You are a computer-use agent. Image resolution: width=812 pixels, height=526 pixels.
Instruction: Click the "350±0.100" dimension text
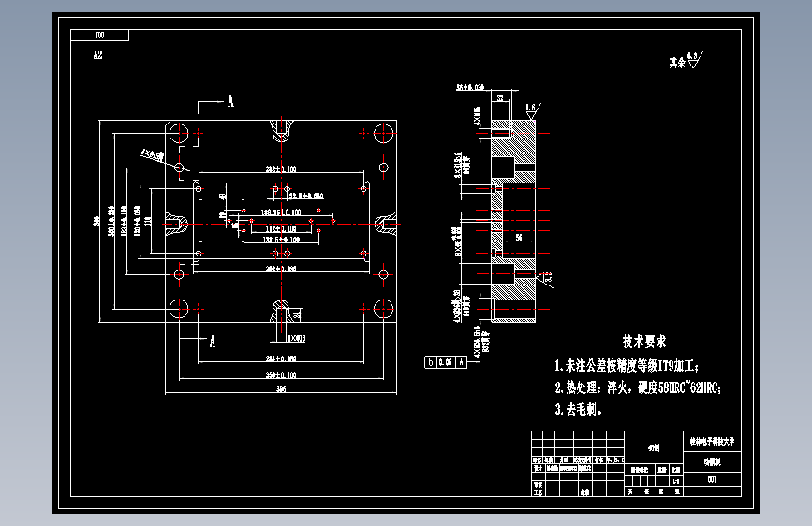(x=281, y=374)
